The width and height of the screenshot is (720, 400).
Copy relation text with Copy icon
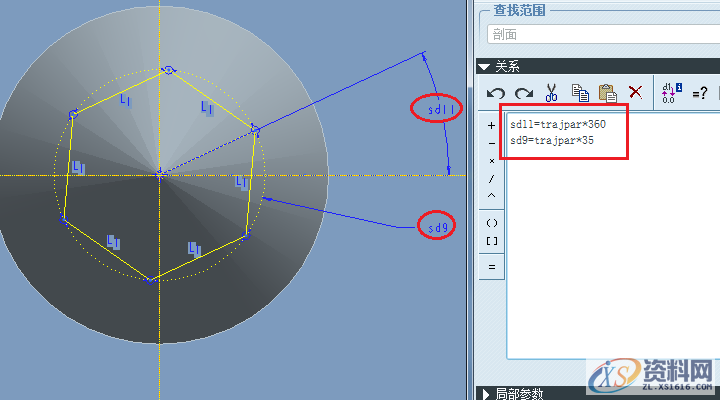(x=579, y=93)
